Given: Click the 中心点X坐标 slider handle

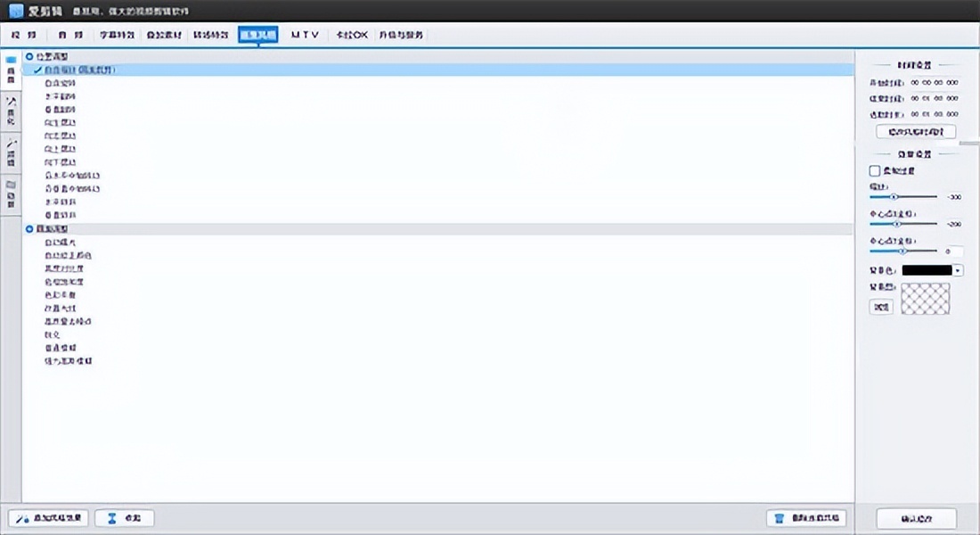Looking at the screenshot, I should tap(897, 224).
